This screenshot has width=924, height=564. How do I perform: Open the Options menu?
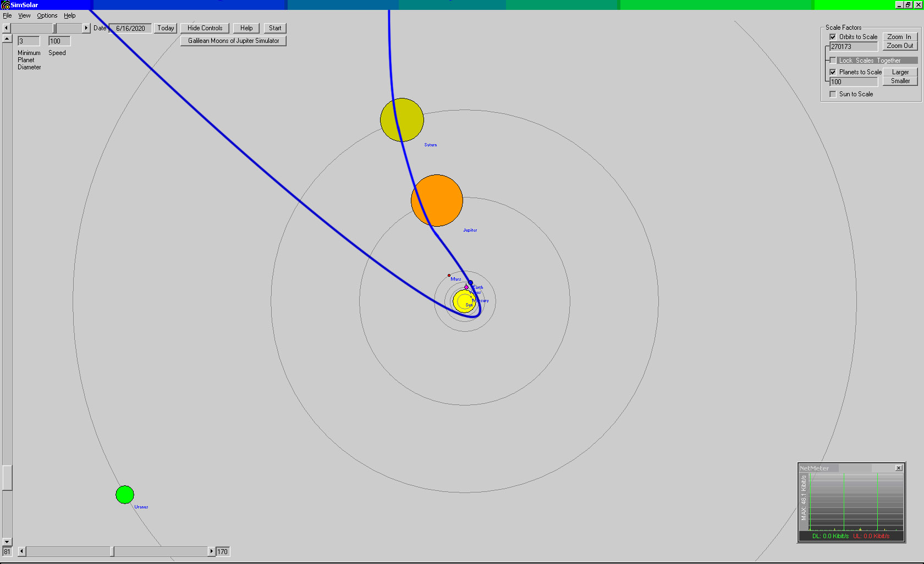(x=47, y=15)
